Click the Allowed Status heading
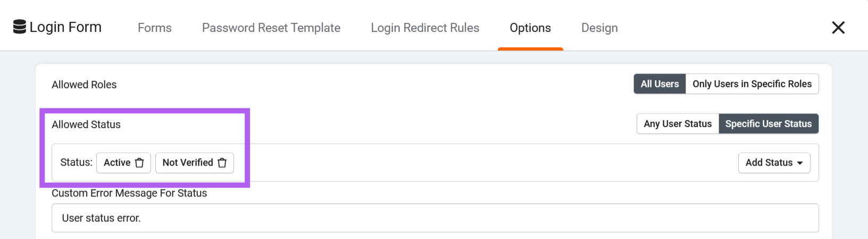Image resolution: width=868 pixels, height=239 pixels. click(x=86, y=124)
